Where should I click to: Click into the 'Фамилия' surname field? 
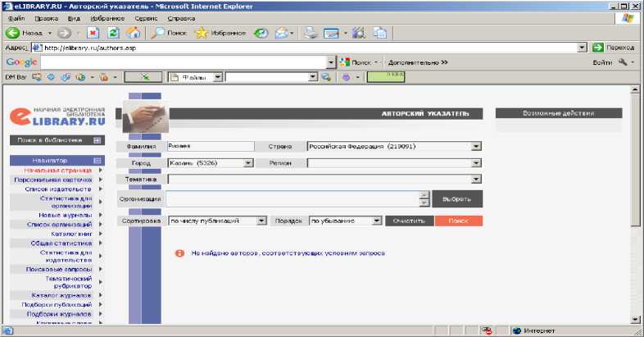(x=211, y=146)
